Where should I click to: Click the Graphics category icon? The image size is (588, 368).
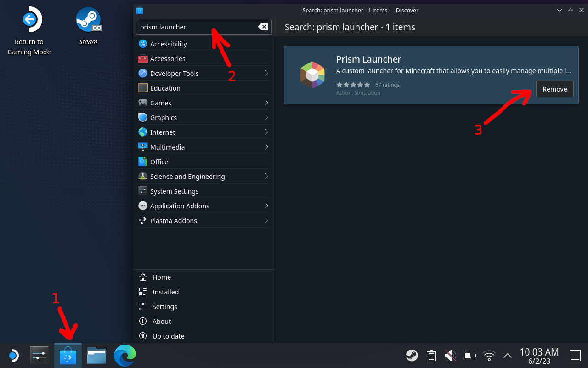(143, 117)
